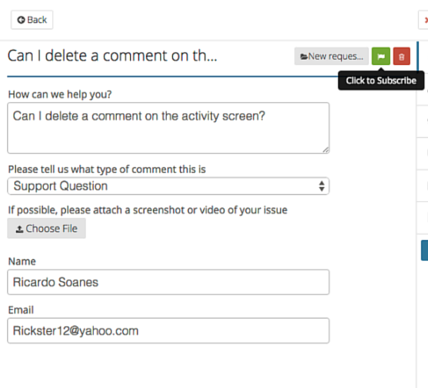The width and height of the screenshot is (428, 388).
Task: Open the Support Question dropdown
Action: click(x=168, y=186)
